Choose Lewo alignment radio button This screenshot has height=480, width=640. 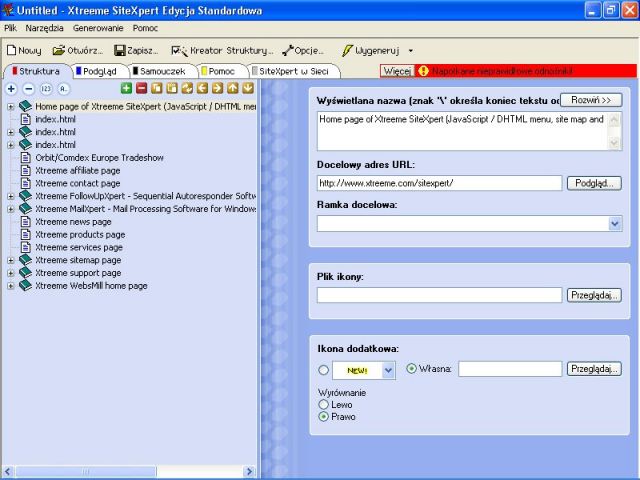tap(323, 404)
